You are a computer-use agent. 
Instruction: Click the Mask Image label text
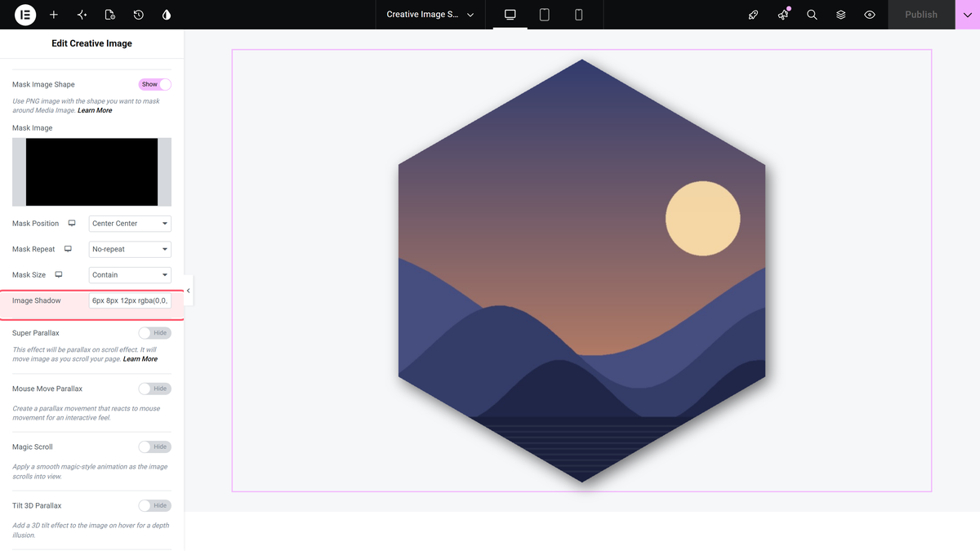pyautogui.click(x=33, y=128)
